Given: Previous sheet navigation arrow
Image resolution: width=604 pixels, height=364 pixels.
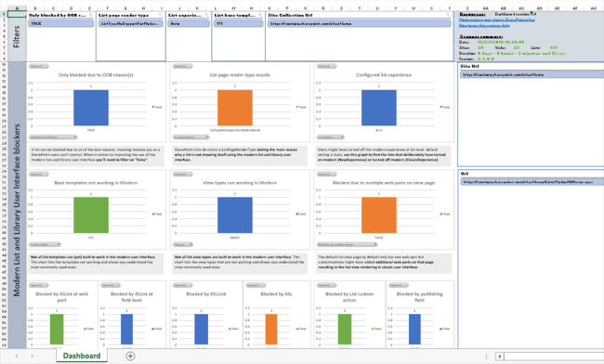Looking at the screenshot, I should (16, 356).
